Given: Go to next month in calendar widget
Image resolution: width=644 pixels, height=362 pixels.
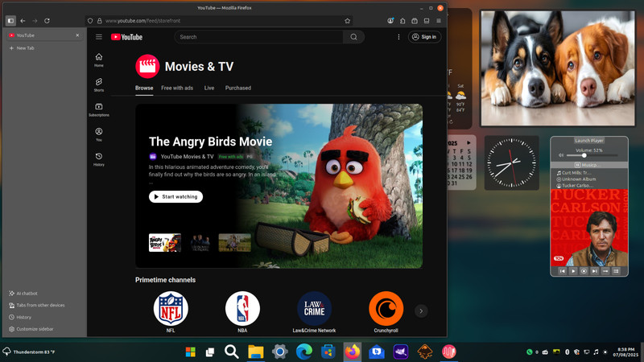Looking at the screenshot, I should 469,143.
